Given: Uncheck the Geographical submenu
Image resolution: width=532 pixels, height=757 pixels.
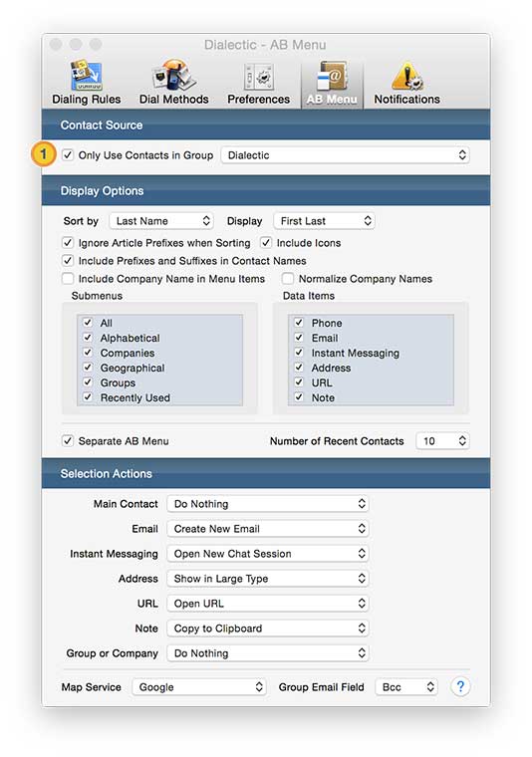Looking at the screenshot, I should point(88,368).
